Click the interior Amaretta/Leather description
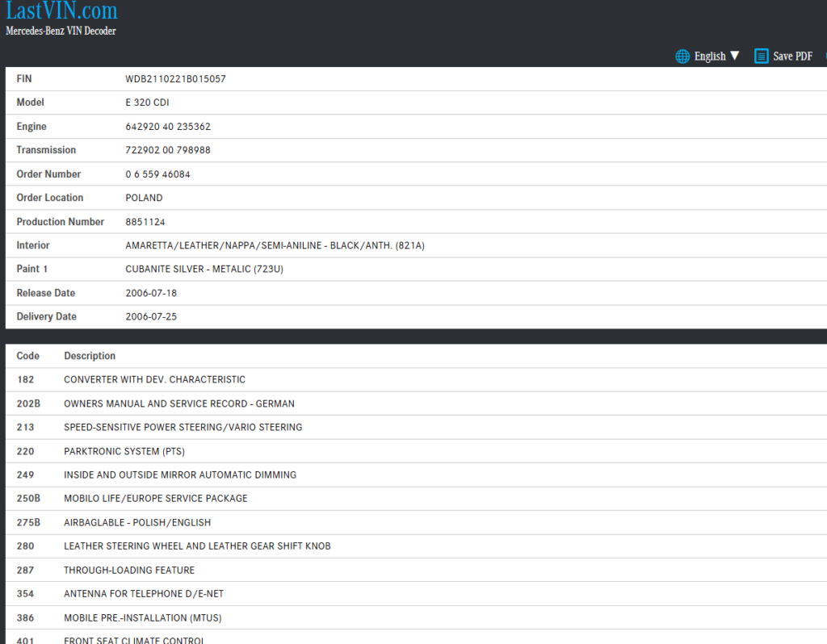The height and width of the screenshot is (644, 827). 275,245
